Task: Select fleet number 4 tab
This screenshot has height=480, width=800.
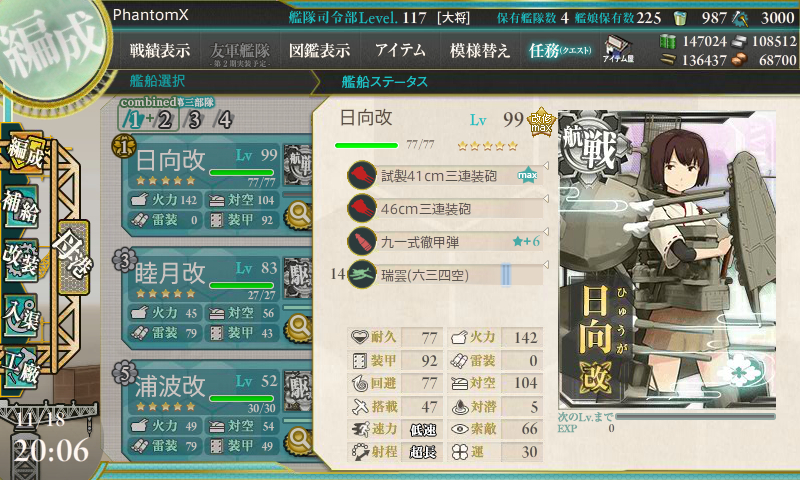Action: tap(224, 120)
